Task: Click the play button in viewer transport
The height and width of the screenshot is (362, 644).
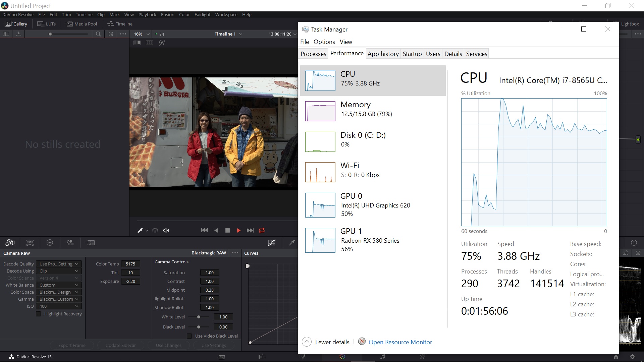Action: coord(238,230)
